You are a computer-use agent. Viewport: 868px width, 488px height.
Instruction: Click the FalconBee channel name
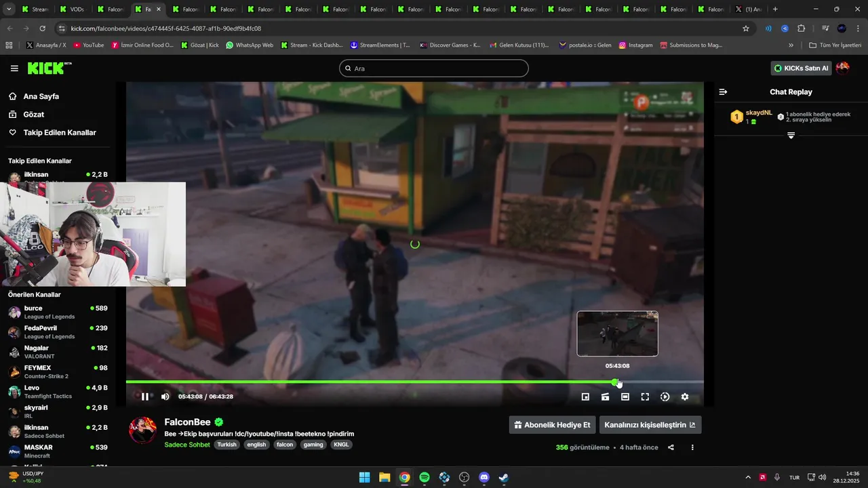coord(188,422)
